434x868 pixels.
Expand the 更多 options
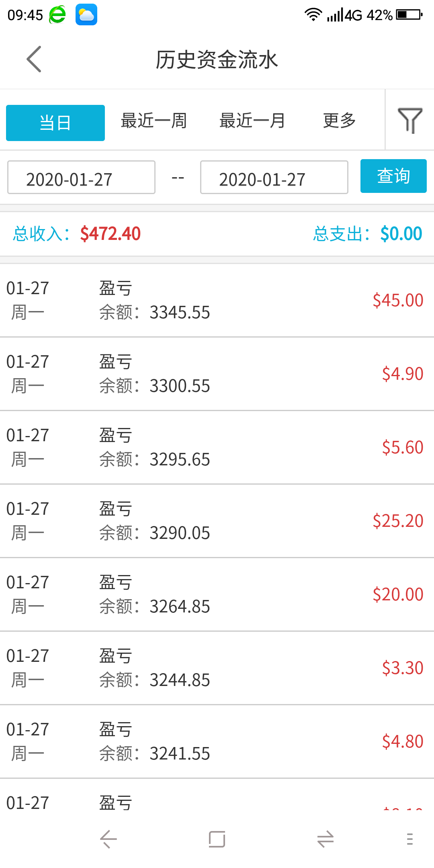click(x=340, y=121)
